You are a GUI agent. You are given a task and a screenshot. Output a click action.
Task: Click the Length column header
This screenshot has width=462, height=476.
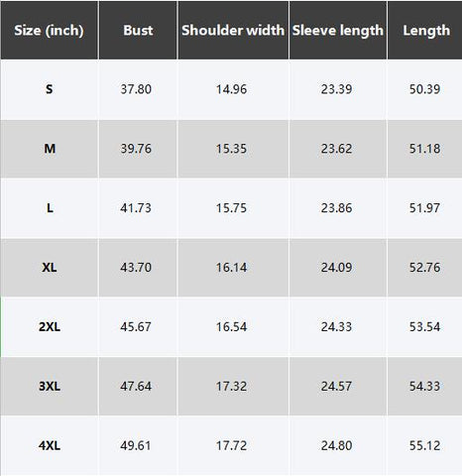[x=425, y=31]
